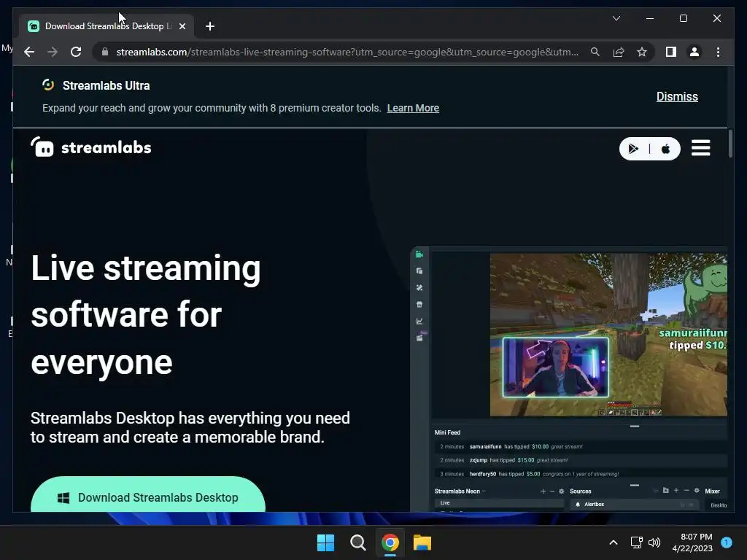The width and height of the screenshot is (747, 560).
Task: View site security lock information
Action: pyautogui.click(x=105, y=52)
